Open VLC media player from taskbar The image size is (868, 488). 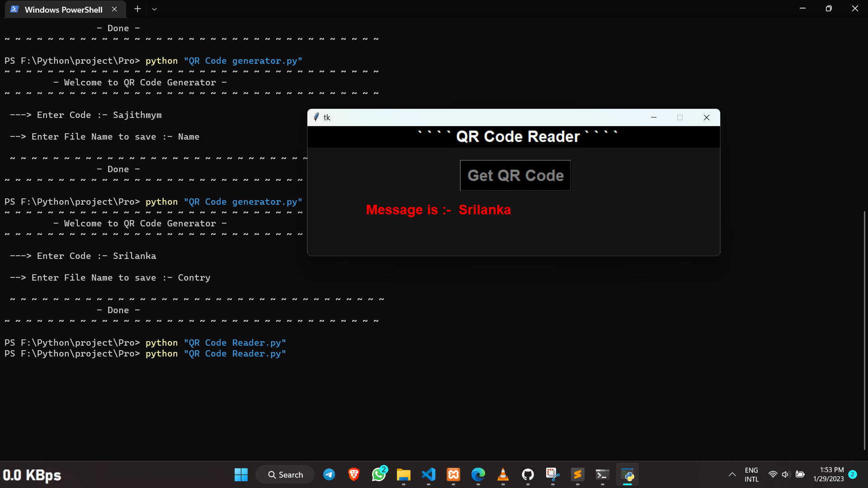pos(503,474)
